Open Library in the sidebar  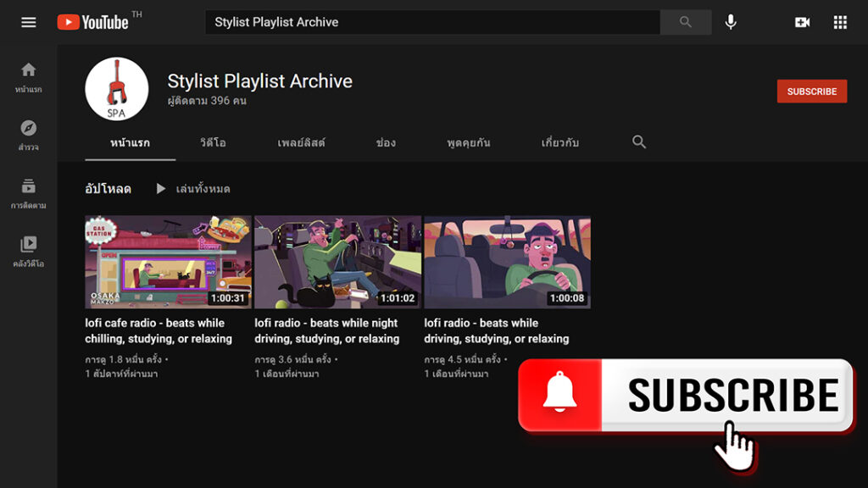click(x=29, y=251)
